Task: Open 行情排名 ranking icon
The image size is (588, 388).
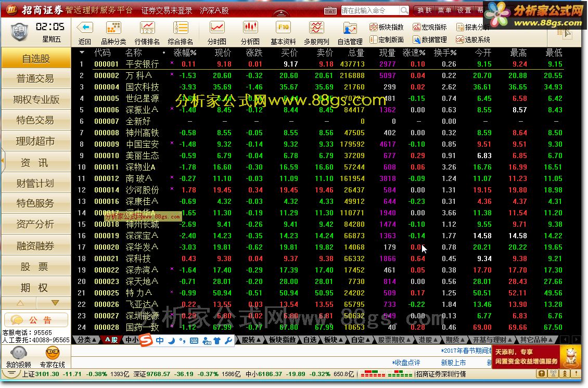Action: [147, 28]
